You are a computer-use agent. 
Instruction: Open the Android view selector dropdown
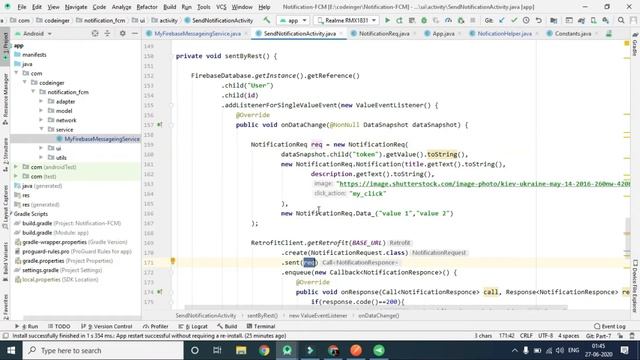(33, 33)
